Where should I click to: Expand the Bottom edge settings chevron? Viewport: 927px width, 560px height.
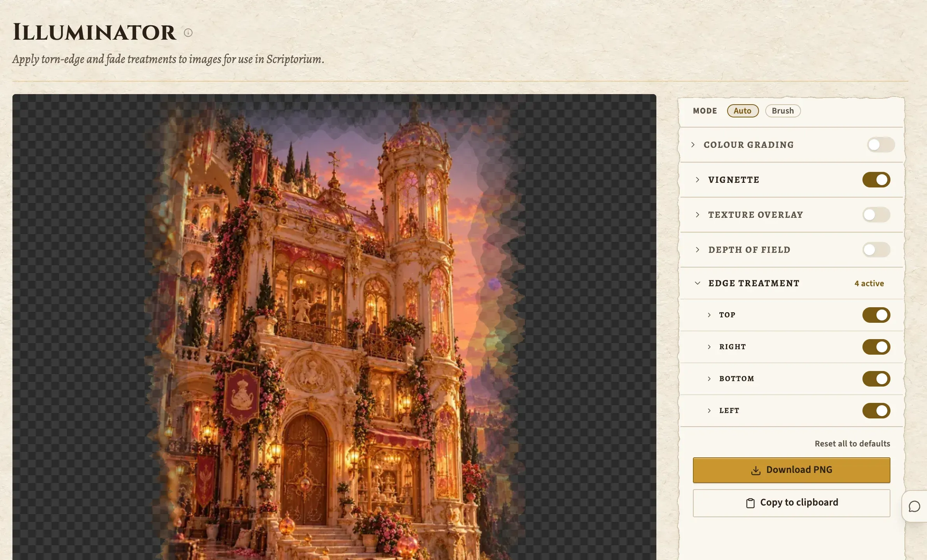pyautogui.click(x=709, y=379)
